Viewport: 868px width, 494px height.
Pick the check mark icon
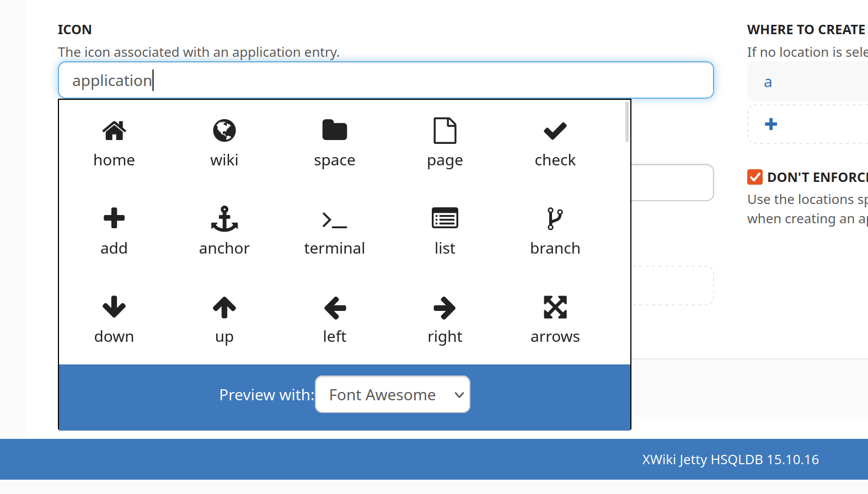pos(555,131)
